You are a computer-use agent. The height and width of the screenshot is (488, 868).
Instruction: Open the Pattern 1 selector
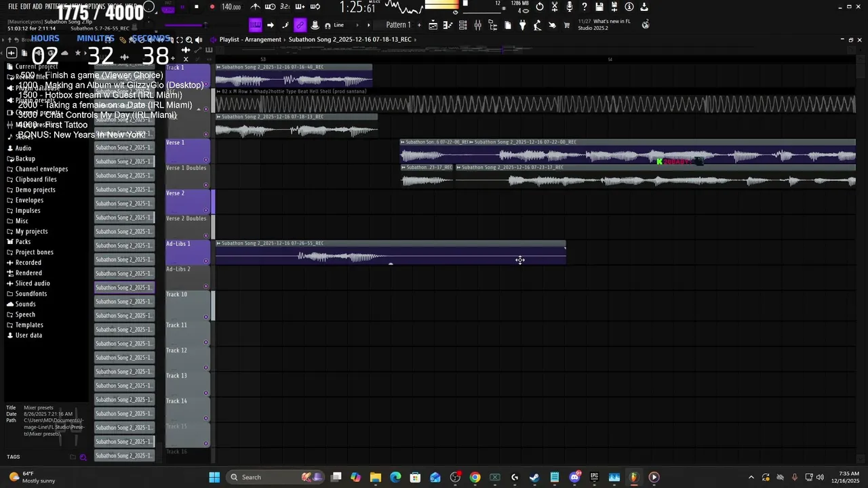[x=399, y=25]
